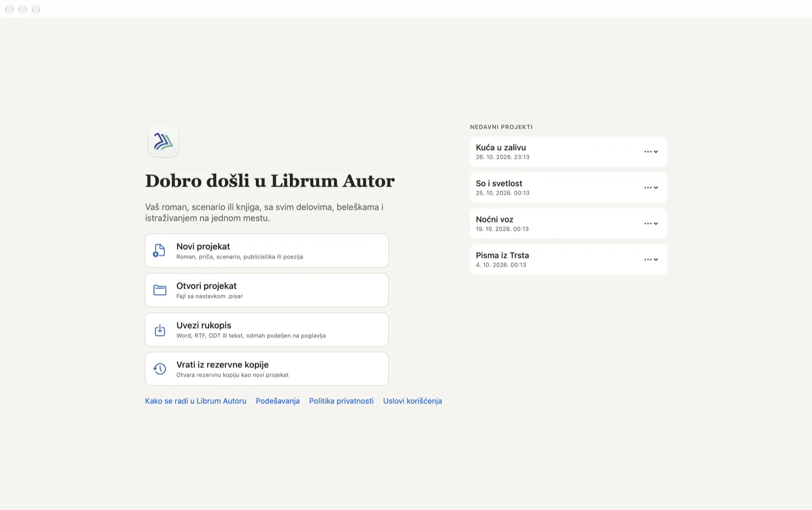Screen dimensions: 812x510
Task: Follow the Politika privatnosti link
Action: pos(341,401)
